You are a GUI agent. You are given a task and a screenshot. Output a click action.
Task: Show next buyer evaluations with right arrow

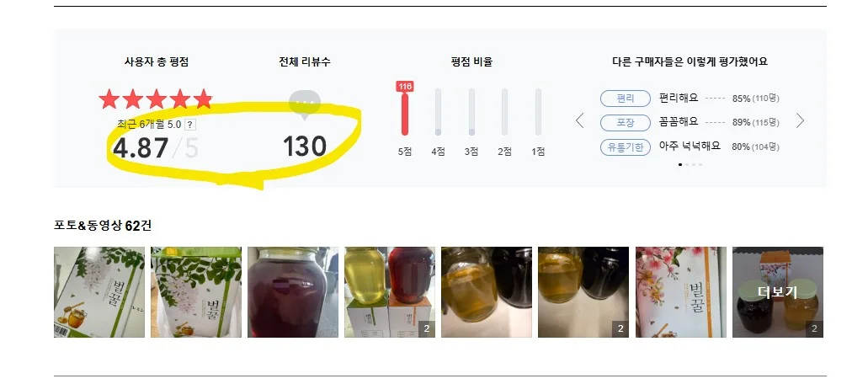click(800, 120)
